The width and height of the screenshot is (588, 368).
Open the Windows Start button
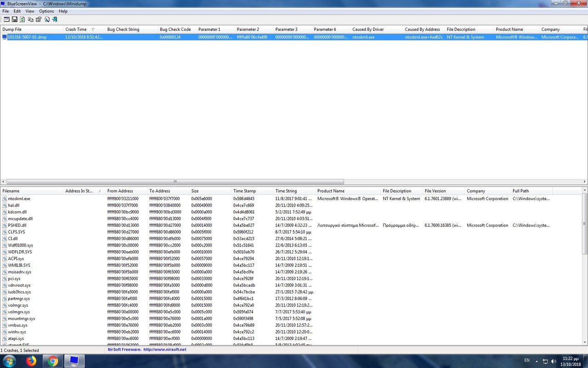tap(9, 361)
